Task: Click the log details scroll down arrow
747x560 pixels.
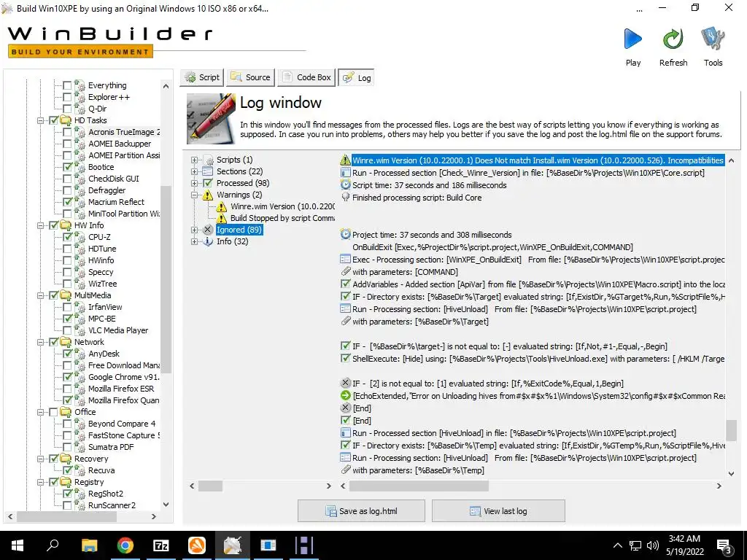Action: point(731,473)
